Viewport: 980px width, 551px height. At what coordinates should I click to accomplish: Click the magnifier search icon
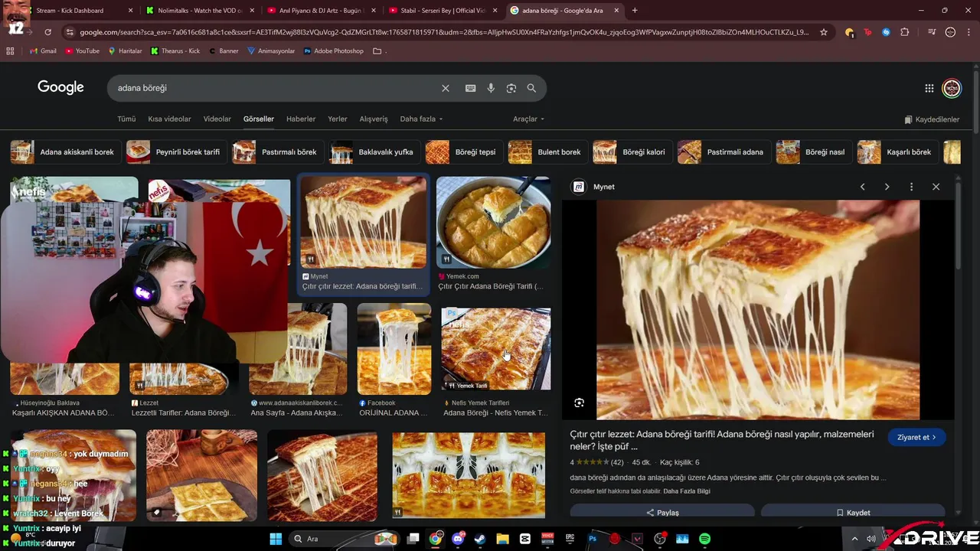(x=531, y=88)
